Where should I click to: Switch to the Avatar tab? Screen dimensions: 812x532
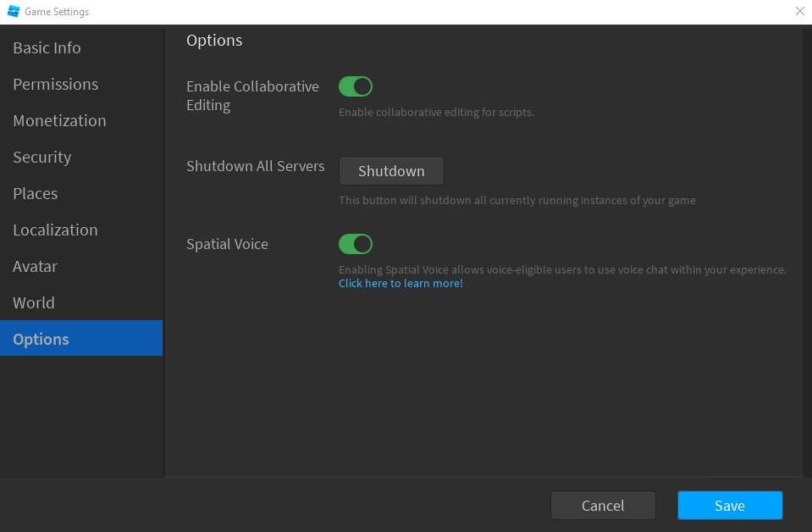(x=35, y=267)
